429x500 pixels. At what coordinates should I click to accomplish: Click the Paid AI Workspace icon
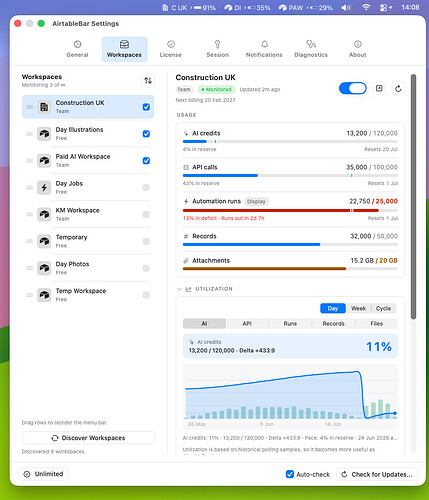pos(44,161)
